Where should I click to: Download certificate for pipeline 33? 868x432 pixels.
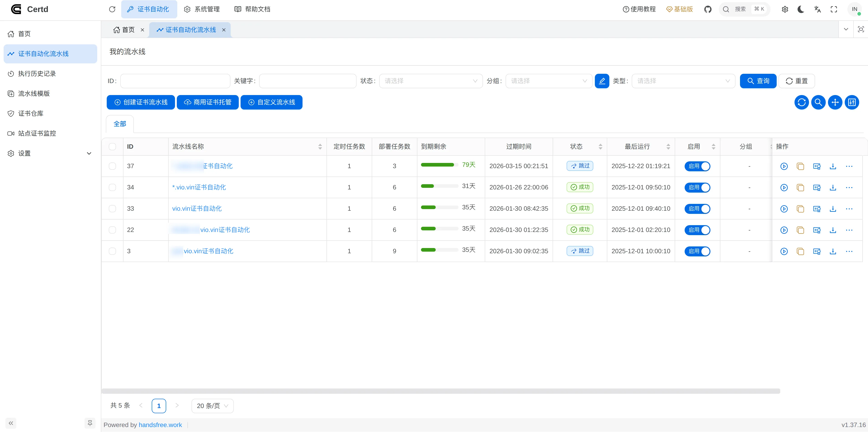833,209
